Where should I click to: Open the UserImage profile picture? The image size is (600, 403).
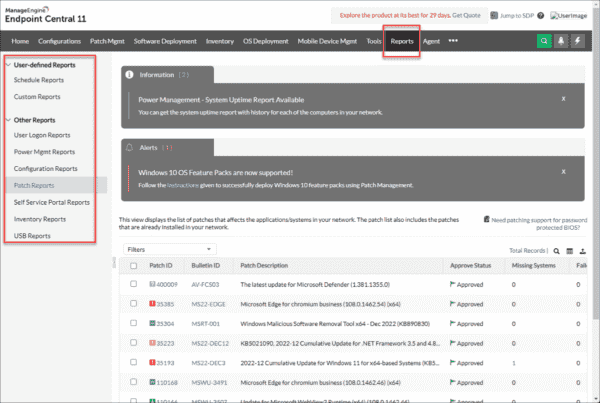[568, 16]
